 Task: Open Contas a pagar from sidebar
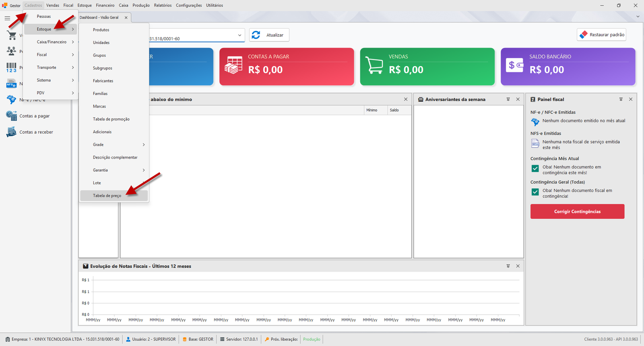(34, 116)
